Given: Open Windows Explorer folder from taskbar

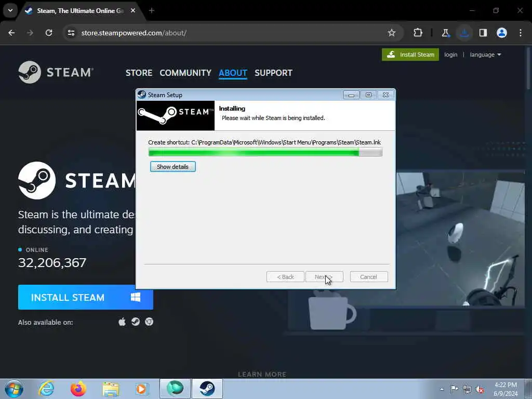Looking at the screenshot, I should (111, 389).
